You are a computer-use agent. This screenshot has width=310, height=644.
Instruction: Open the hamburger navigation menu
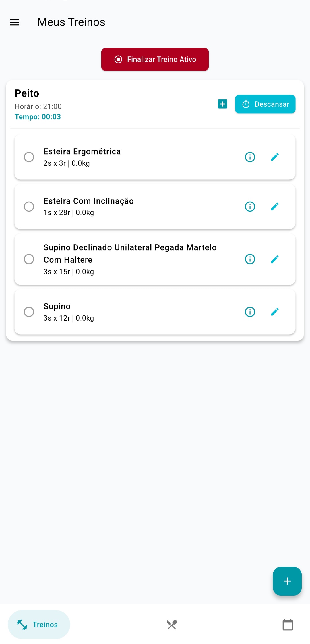(x=14, y=22)
